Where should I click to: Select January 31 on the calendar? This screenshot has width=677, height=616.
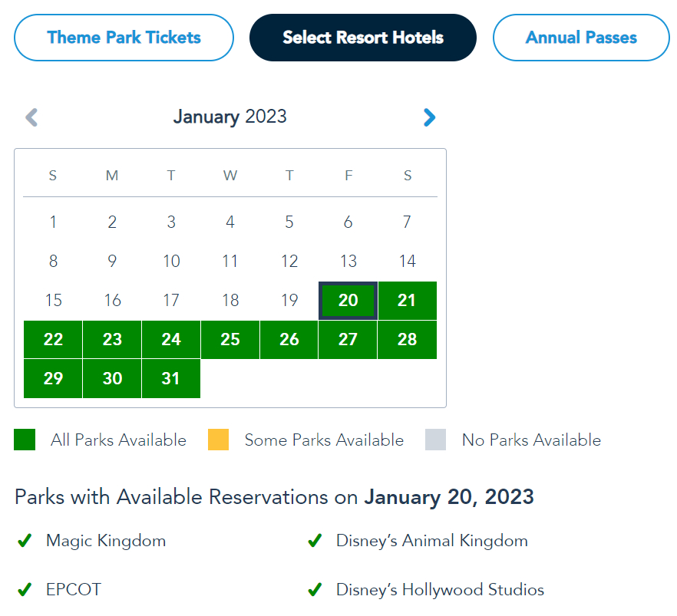171,379
